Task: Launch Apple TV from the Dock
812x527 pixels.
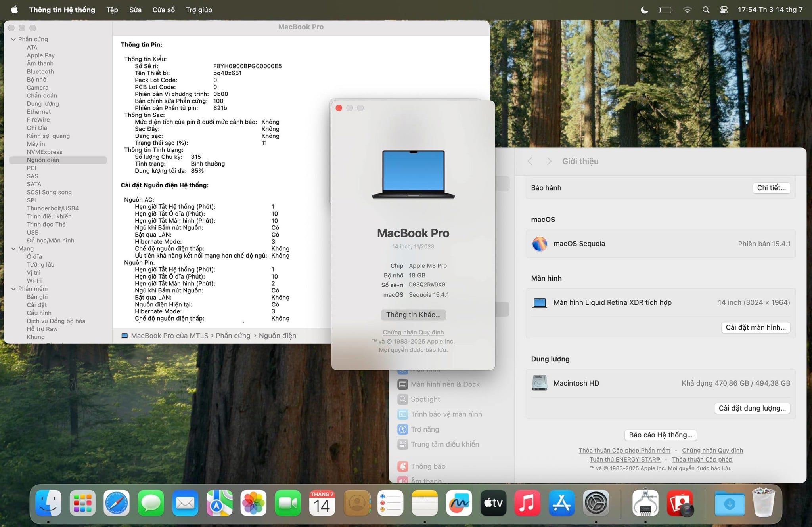Action: pyautogui.click(x=493, y=503)
